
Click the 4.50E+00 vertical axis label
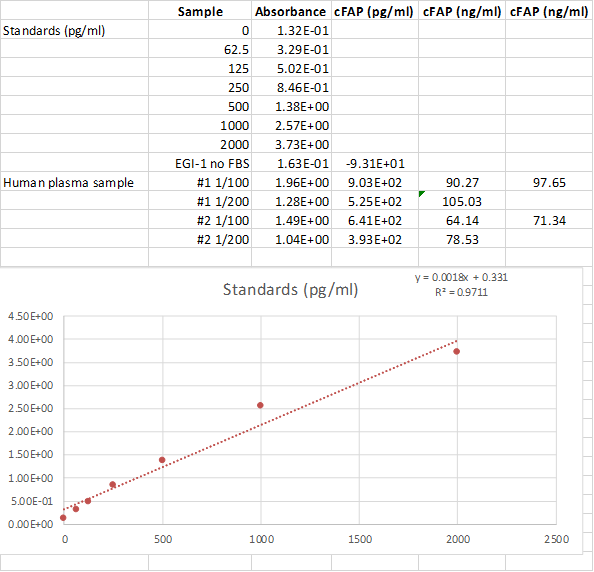(30, 316)
